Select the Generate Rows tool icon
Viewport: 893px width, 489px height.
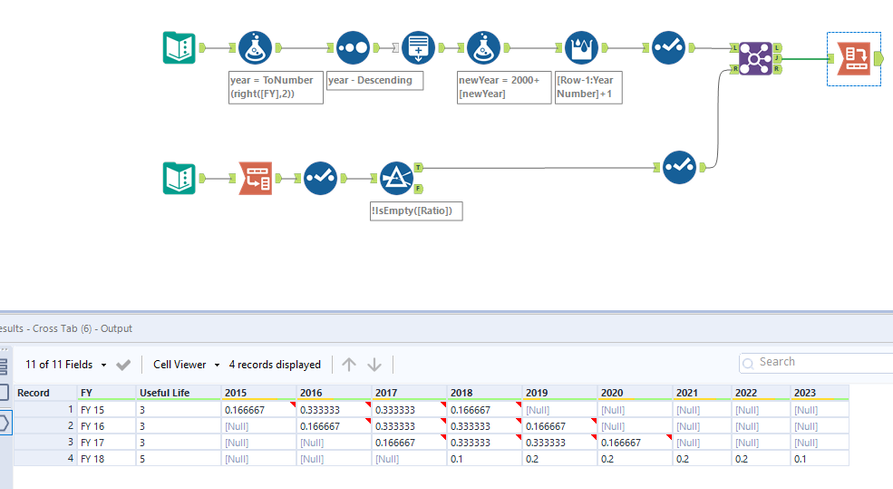pos(418,48)
